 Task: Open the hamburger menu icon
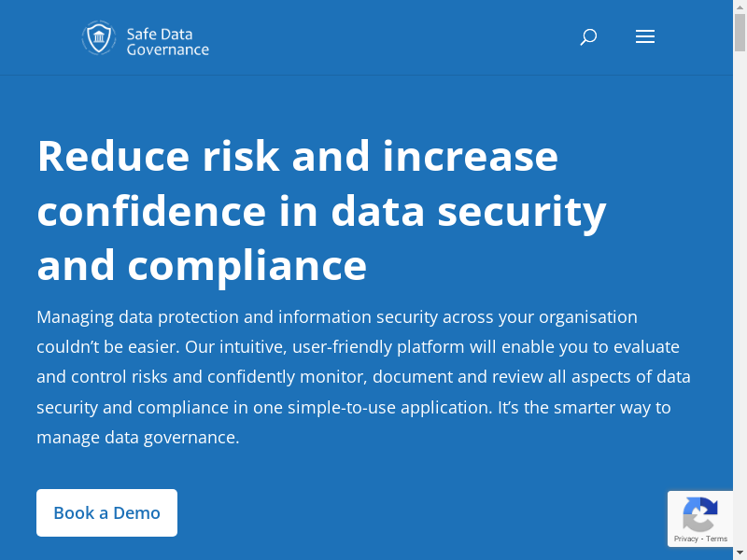(x=644, y=37)
